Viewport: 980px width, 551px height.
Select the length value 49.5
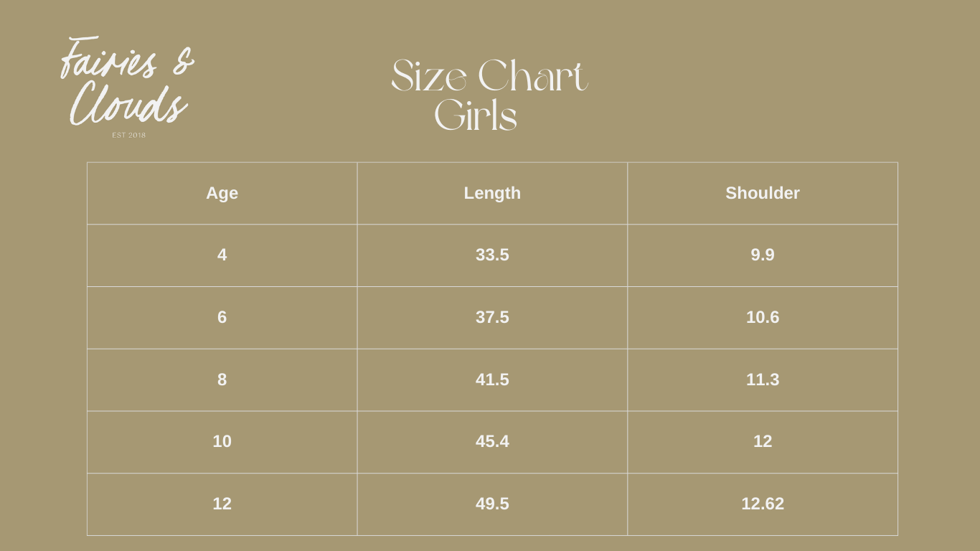tap(492, 504)
